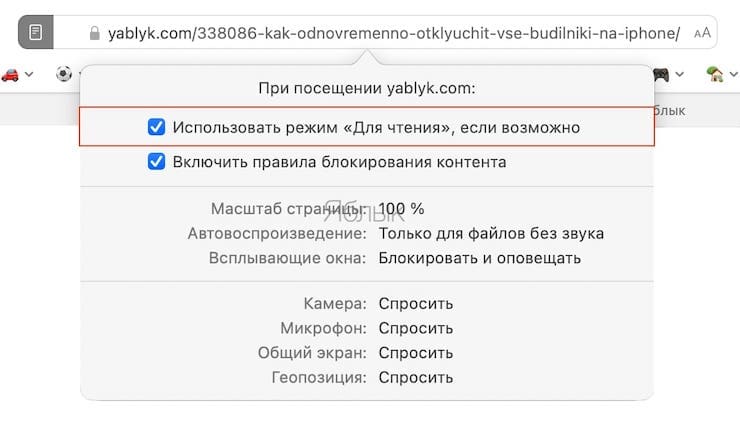Viewport: 740px width, 421px height.
Task: Open the red car favorites folder
Action: pos(10,75)
